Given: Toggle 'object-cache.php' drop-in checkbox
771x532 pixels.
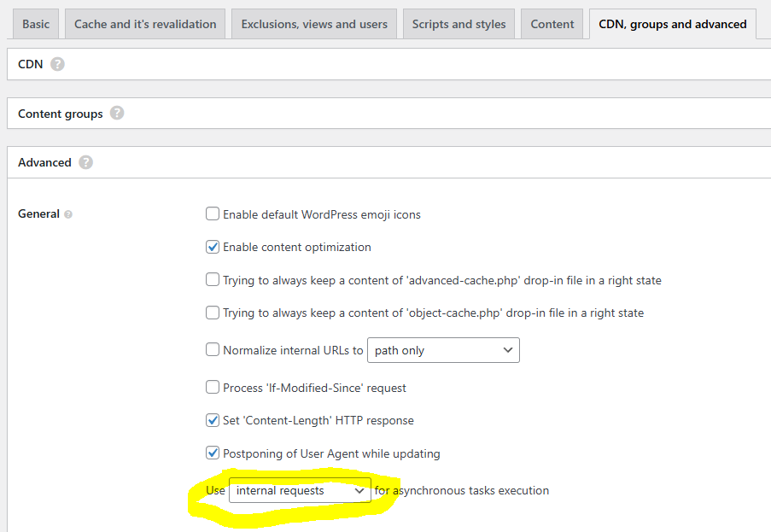Looking at the screenshot, I should 213,313.
